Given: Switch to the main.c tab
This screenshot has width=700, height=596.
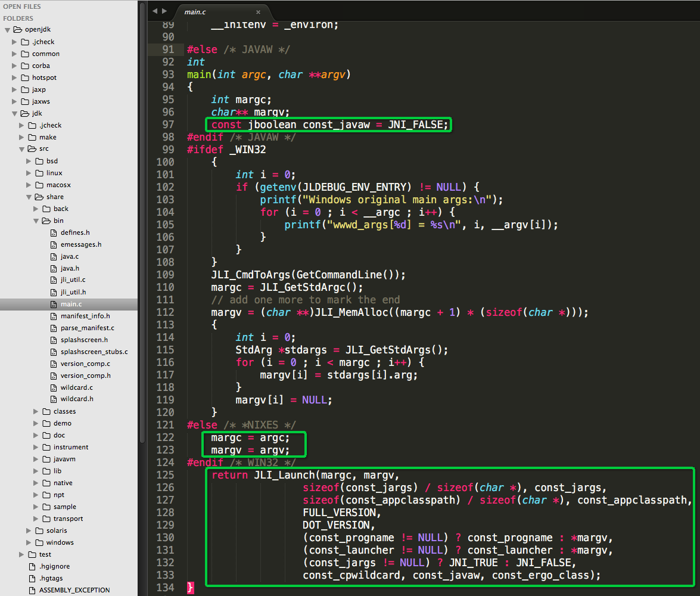Looking at the screenshot, I should (x=195, y=12).
